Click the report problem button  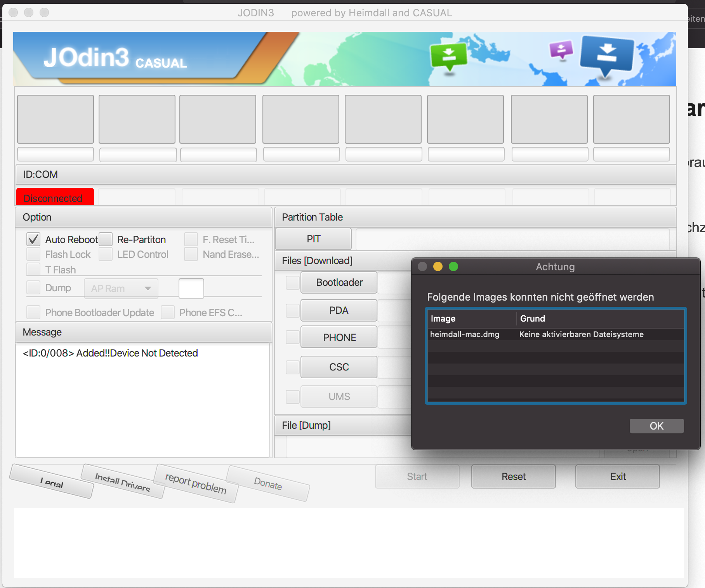(196, 484)
